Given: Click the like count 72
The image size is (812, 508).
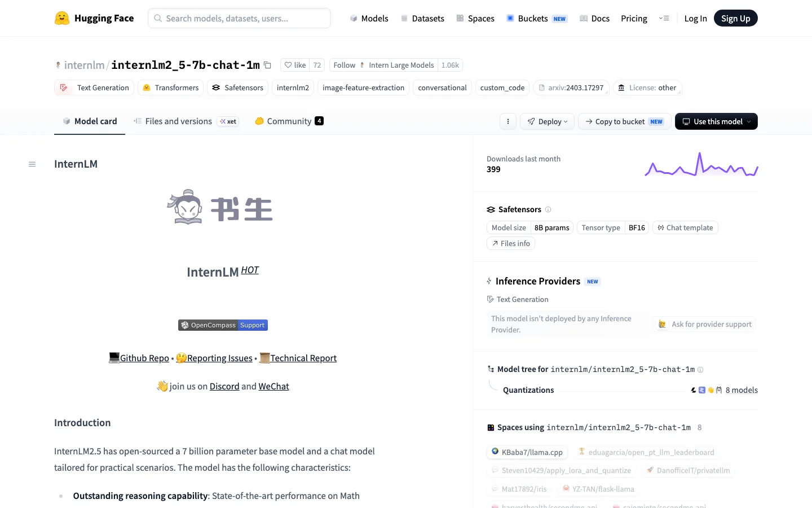Looking at the screenshot, I should point(317,65).
